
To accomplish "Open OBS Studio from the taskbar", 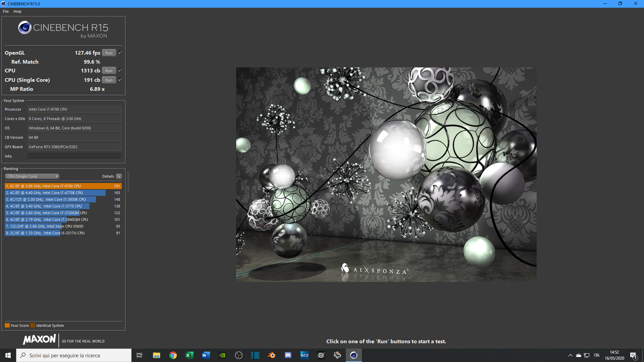I will (x=239, y=355).
